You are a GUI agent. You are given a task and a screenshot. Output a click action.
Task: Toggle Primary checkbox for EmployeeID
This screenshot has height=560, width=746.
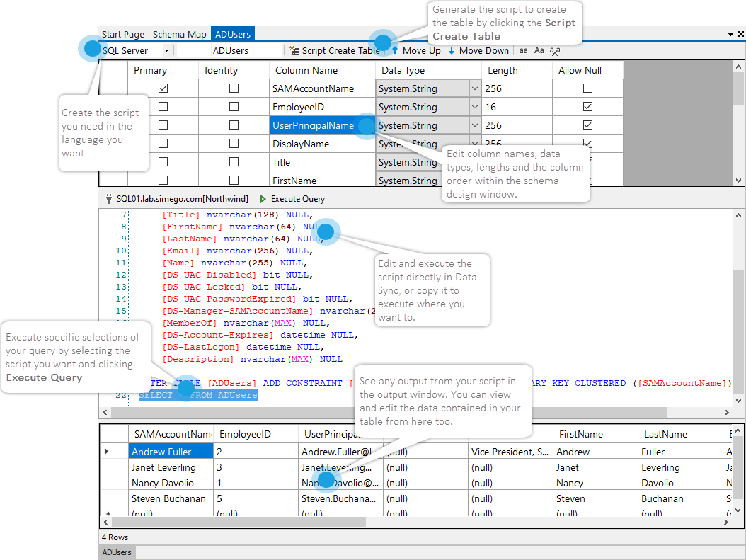click(x=163, y=107)
